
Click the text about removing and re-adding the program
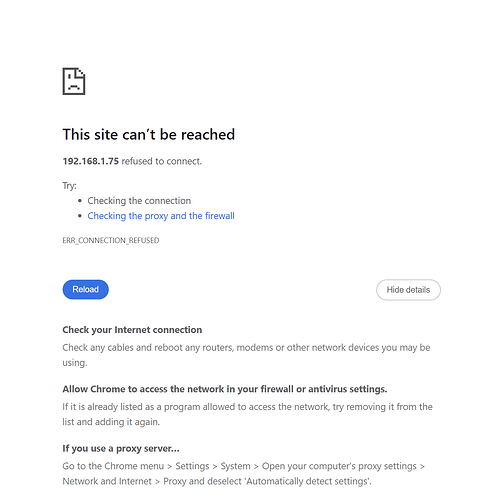click(x=247, y=414)
